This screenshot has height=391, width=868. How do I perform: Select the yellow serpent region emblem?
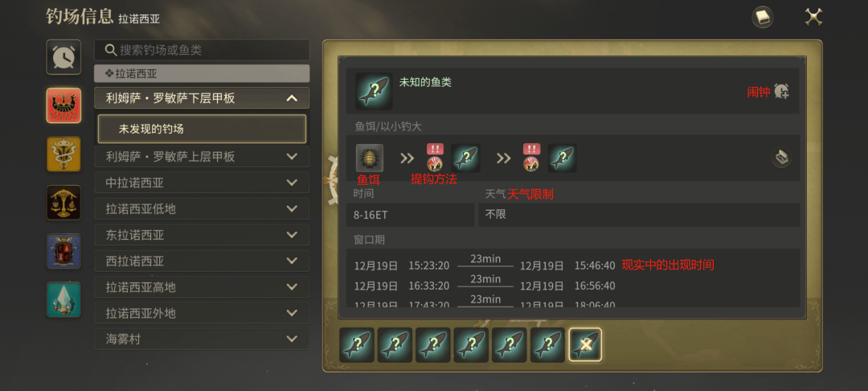[63, 154]
